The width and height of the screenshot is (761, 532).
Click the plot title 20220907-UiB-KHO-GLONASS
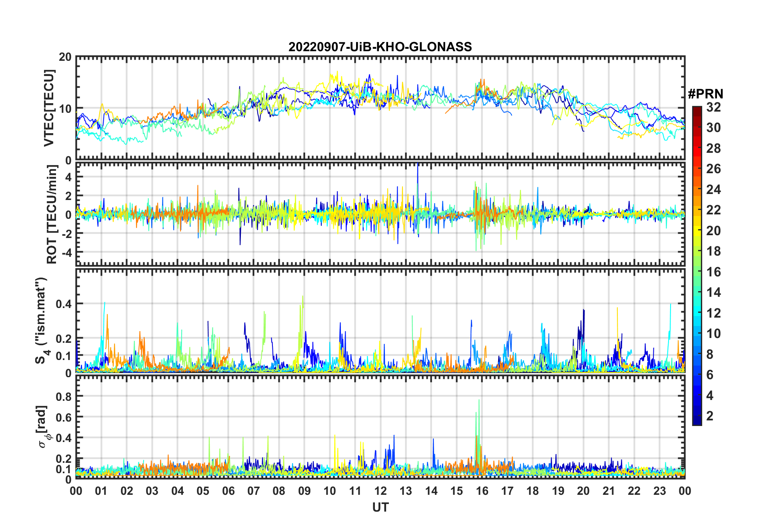380,47
